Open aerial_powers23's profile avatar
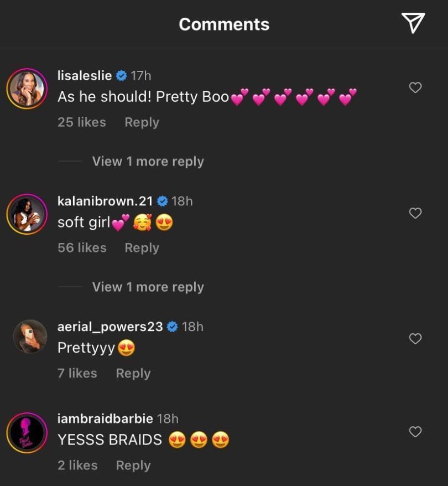 click(30, 337)
